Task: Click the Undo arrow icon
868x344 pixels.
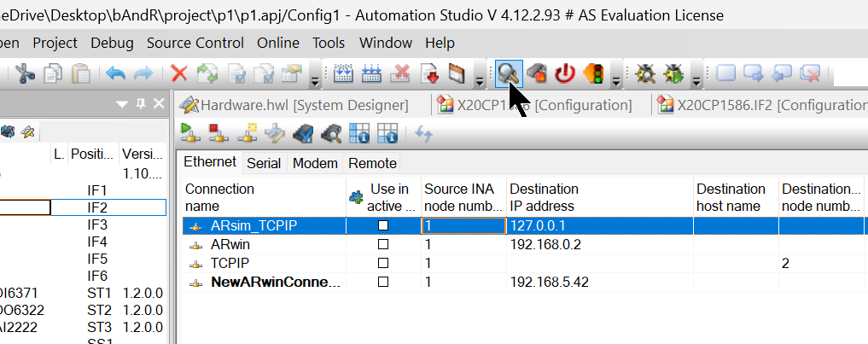Action: click(x=116, y=73)
